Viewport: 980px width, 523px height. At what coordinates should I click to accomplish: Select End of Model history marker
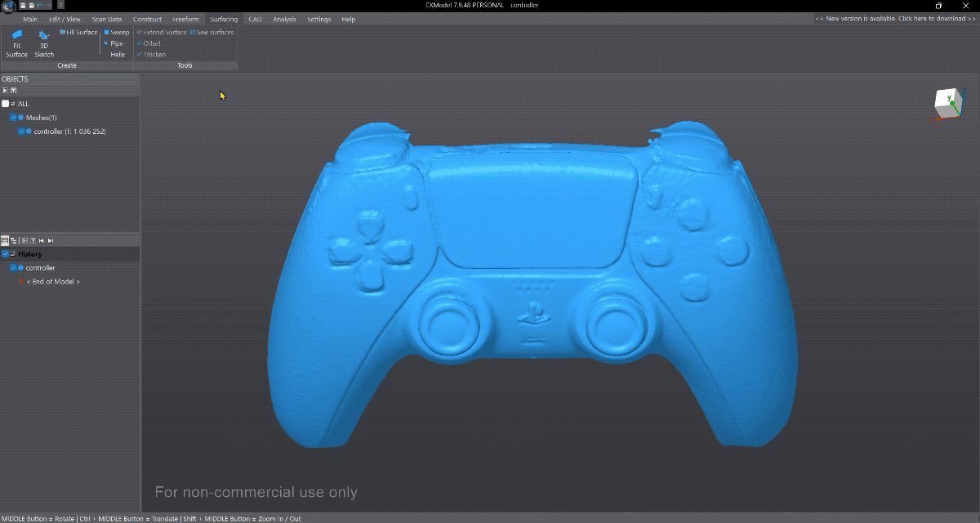(x=53, y=282)
